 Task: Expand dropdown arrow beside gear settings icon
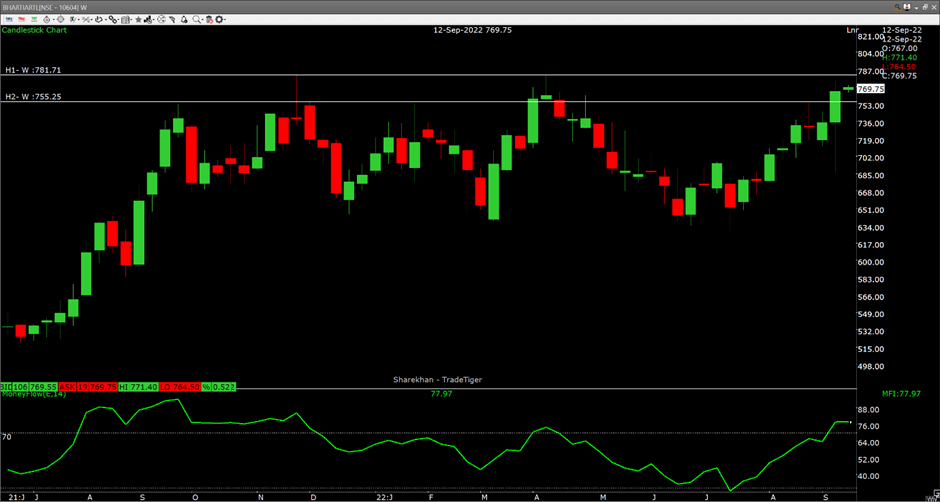click(225, 20)
